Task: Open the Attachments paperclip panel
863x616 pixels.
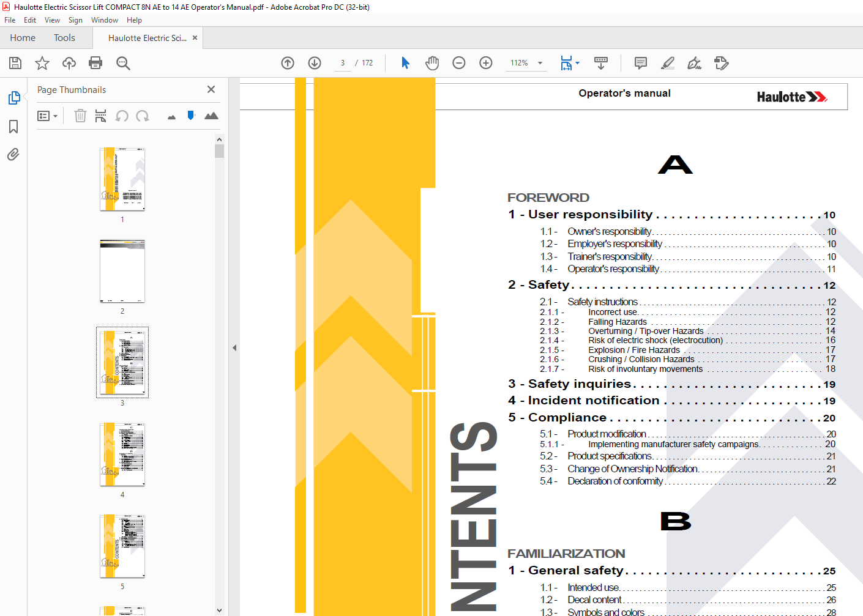Action: pos(13,154)
